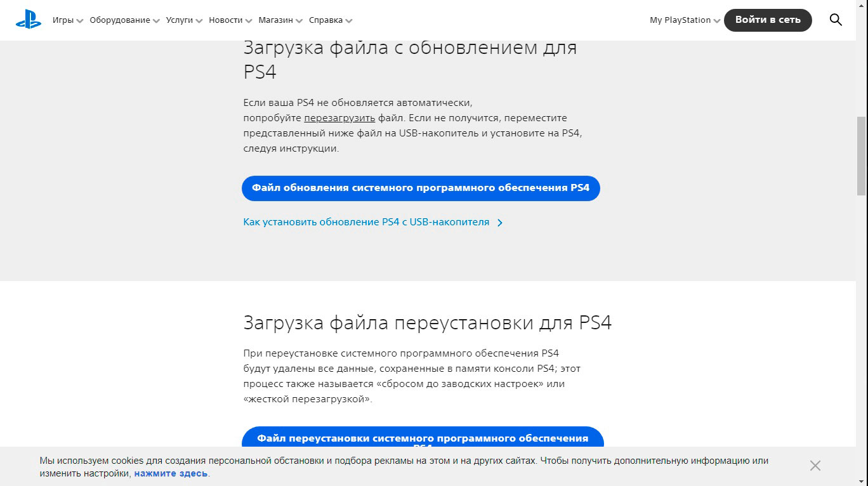Click the Войти в сеть button
Screen dimensions: 868x486
[768, 20]
